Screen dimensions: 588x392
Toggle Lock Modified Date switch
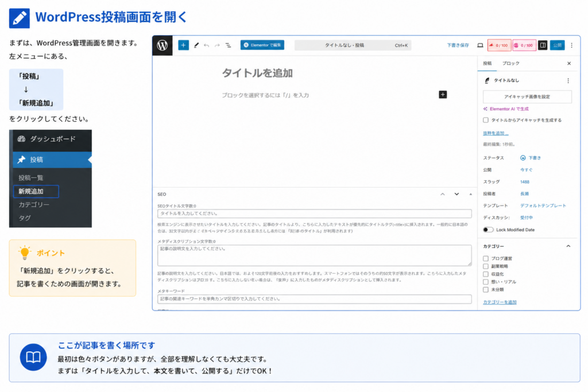coord(488,230)
